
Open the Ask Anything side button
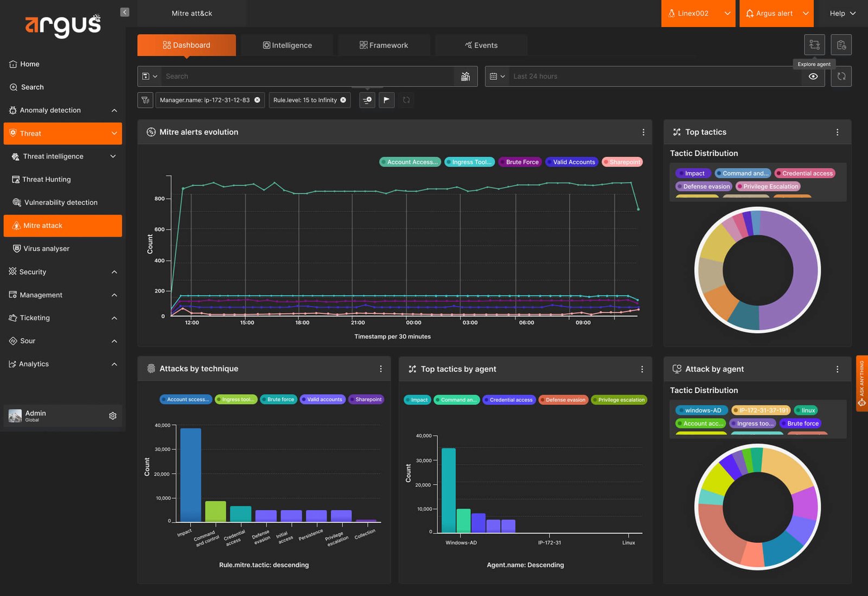861,383
